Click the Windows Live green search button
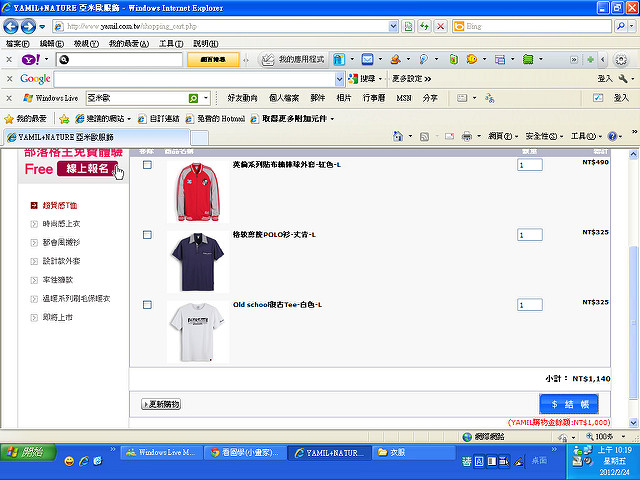This screenshot has width=640, height=480. 193,98
